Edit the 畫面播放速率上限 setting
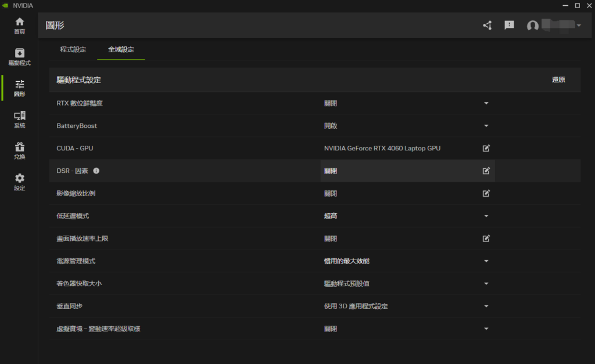Image resolution: width=595 pixels, height=364 pixels. (486, 238)
